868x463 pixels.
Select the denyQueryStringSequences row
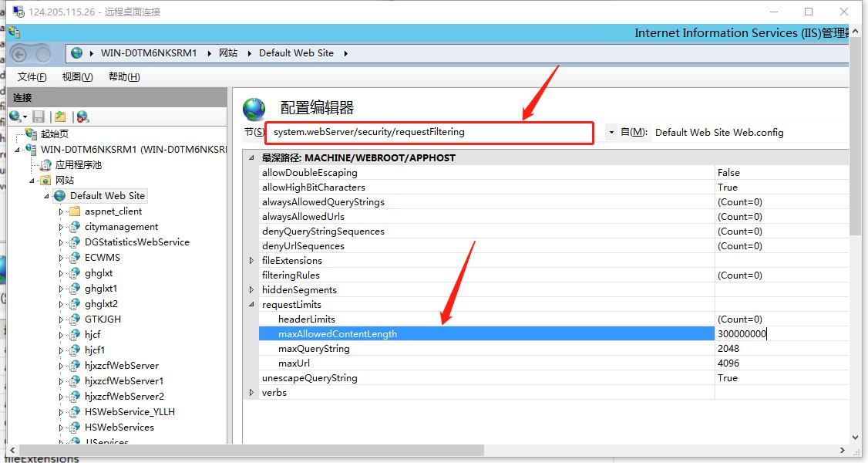553,231
